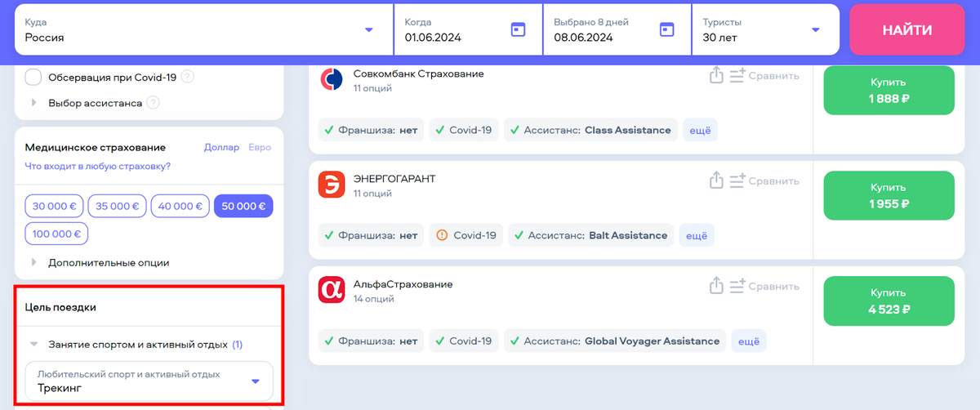
Task: Click Ассистанс: Class Assistance tag
Action: [x=591, y=130]
